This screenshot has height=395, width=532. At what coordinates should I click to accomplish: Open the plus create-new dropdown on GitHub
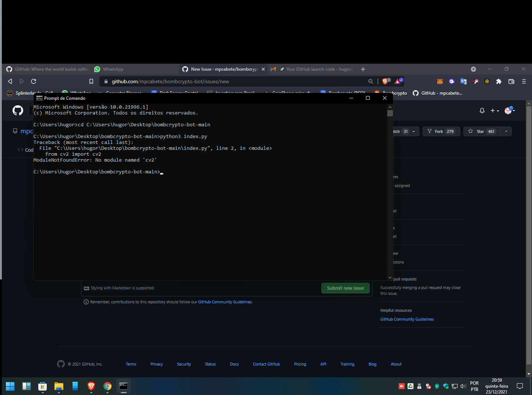coord(494,110)
